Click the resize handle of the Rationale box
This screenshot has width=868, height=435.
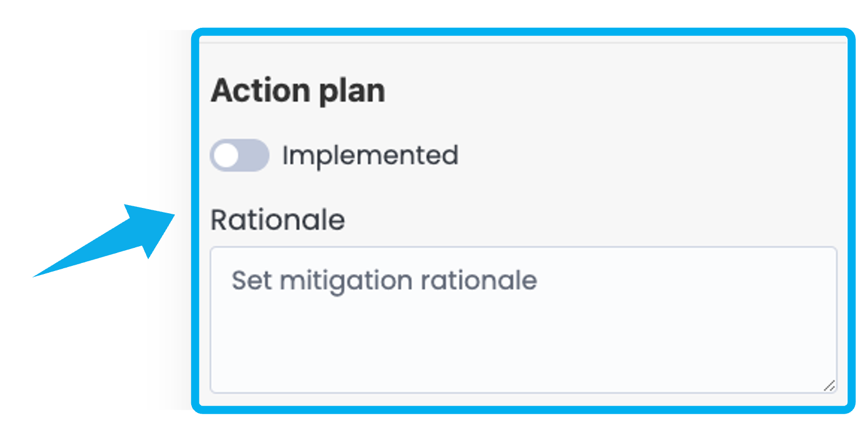click(x=829, y=386)
